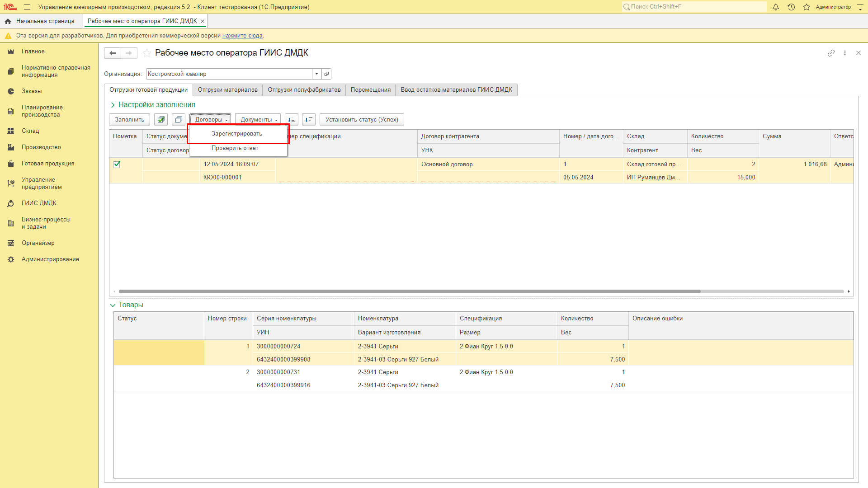Select Проверить ответ menu item

pyautogui.click(x=235, y=148)
